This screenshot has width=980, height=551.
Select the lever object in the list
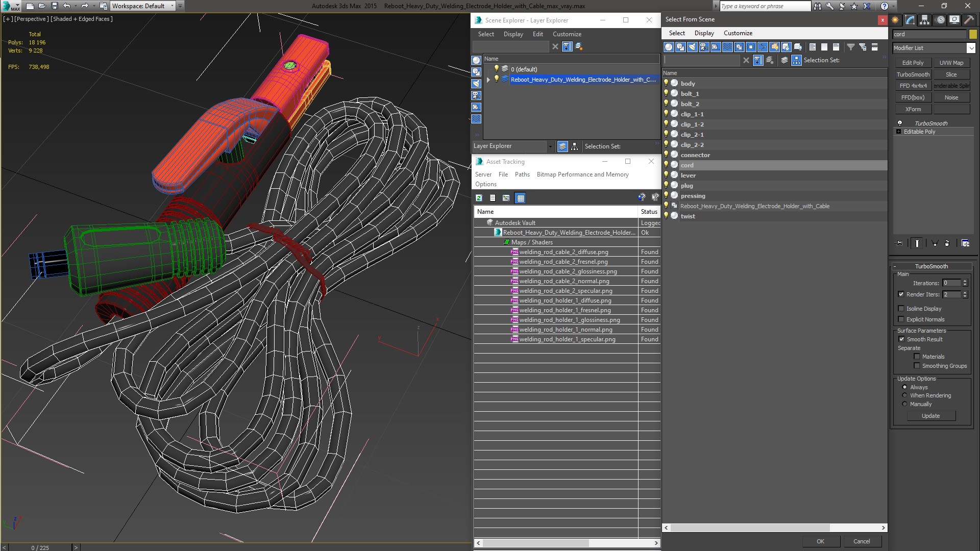[688, 176]
